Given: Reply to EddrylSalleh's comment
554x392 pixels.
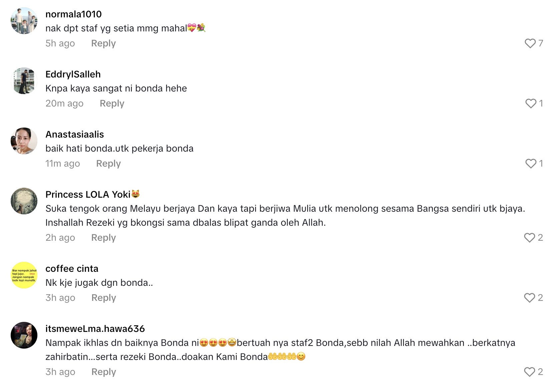Looking at the screenshot, I should pyautogui.click(x=112, y=104).
